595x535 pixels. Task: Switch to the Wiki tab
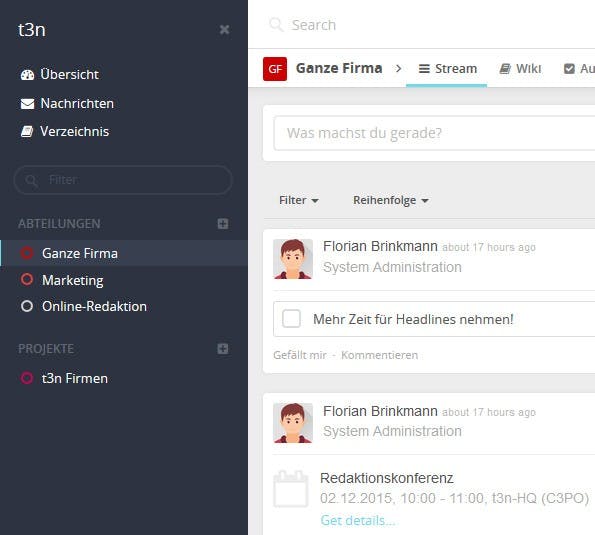tap(520, 69)
